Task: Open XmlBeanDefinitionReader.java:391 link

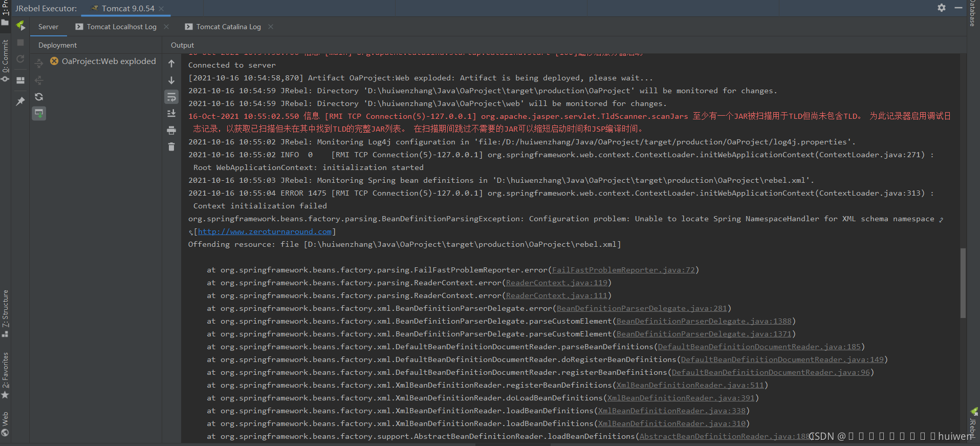Action: coord(681,398)
